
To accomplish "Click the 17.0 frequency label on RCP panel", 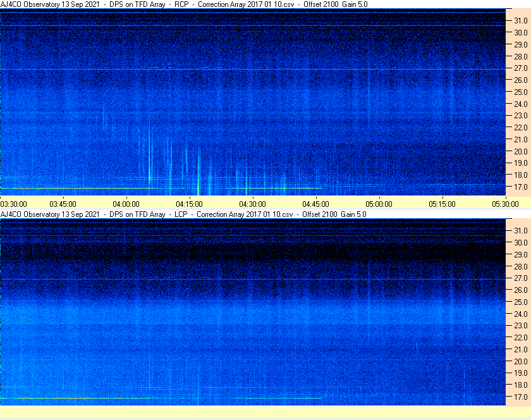I will coord(521,187).
